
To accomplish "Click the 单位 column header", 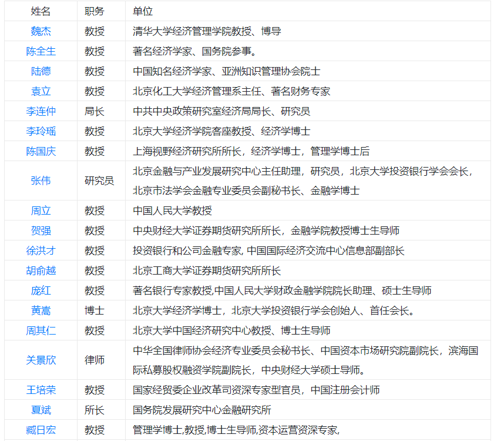I will pos(143,11).
